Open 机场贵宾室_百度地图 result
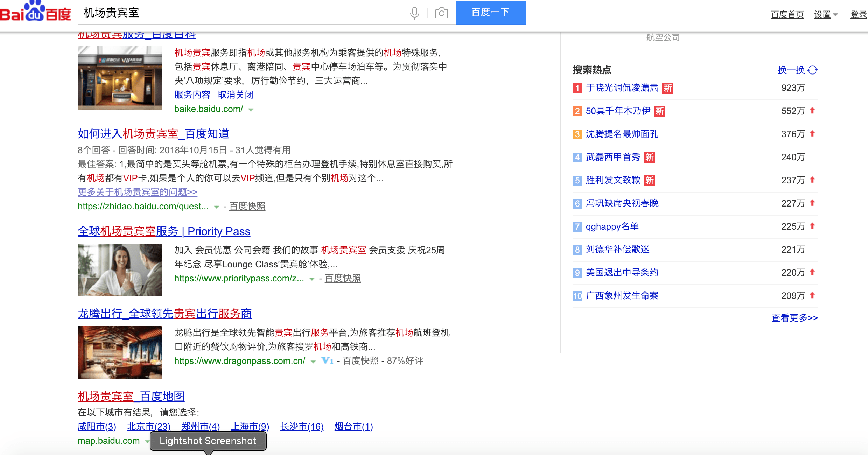868x455 pixels. tap(131, 396)
